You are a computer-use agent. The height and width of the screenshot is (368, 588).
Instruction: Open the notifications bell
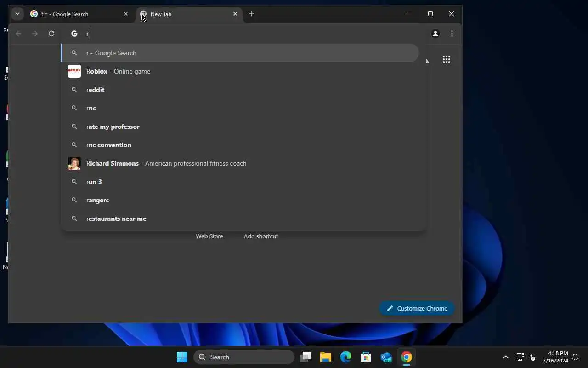(x=575, y=357)
